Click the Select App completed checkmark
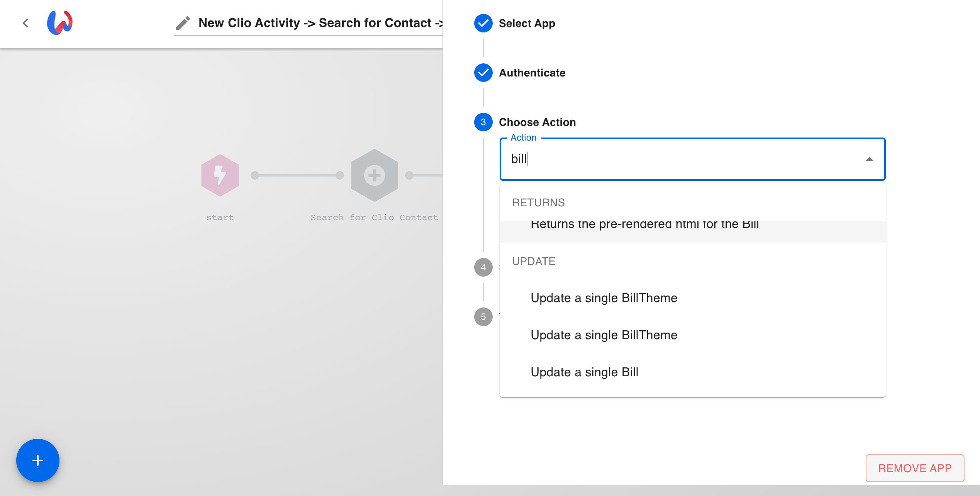This screenshot has height=496, width=980. point(483,23)
